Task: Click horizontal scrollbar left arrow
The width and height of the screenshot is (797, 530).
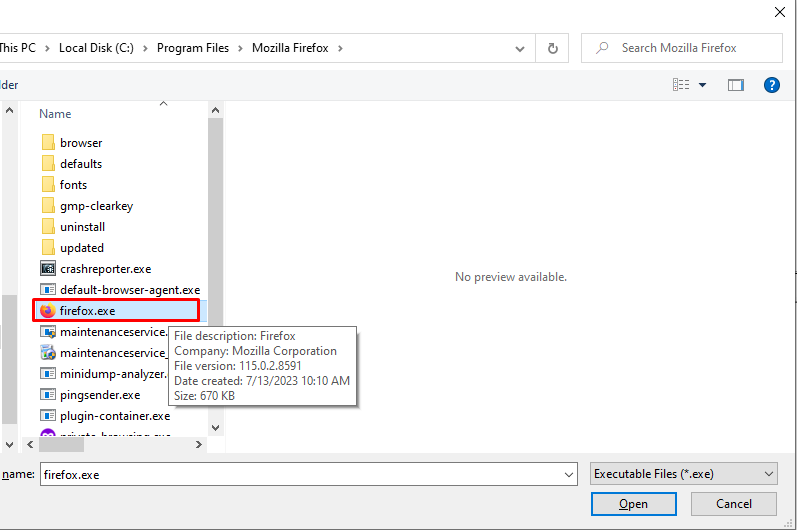Action: click(30, 445)
